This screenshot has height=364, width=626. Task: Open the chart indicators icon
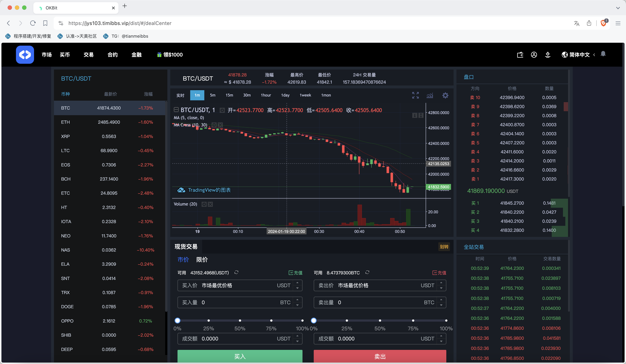click(x=430, y=95)
